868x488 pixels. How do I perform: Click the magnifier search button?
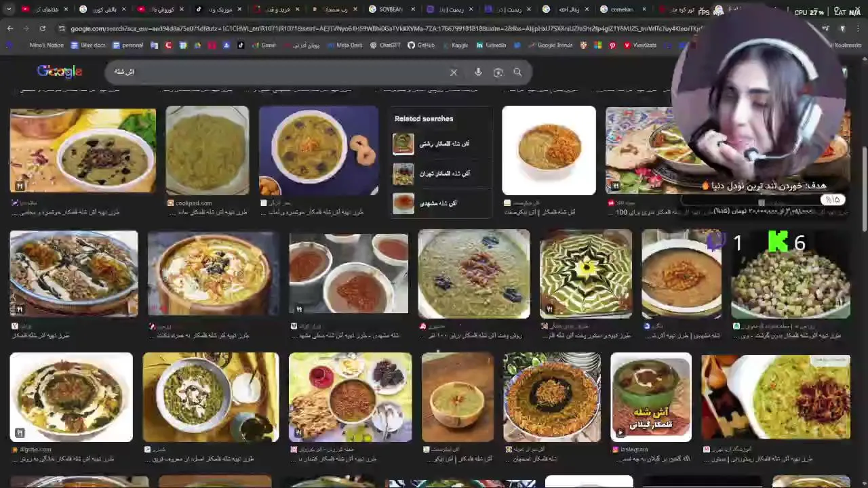(517, 73)
